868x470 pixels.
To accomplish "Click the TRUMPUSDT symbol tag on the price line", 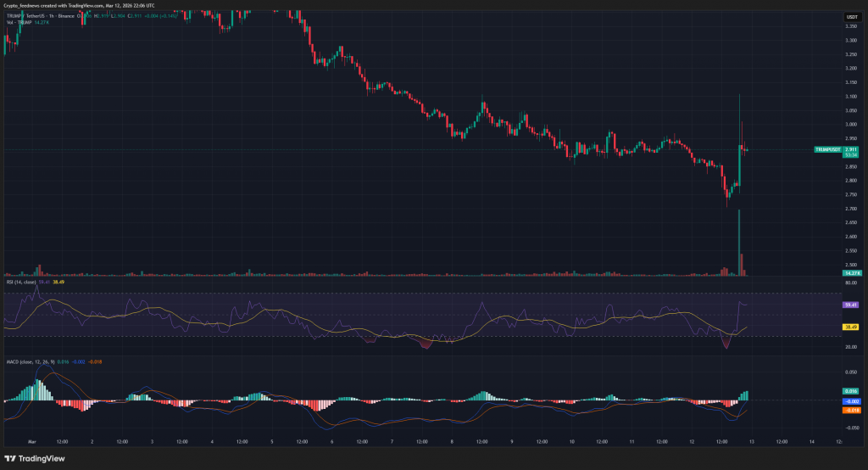I will pyautogui.click(x=827, y=149).
